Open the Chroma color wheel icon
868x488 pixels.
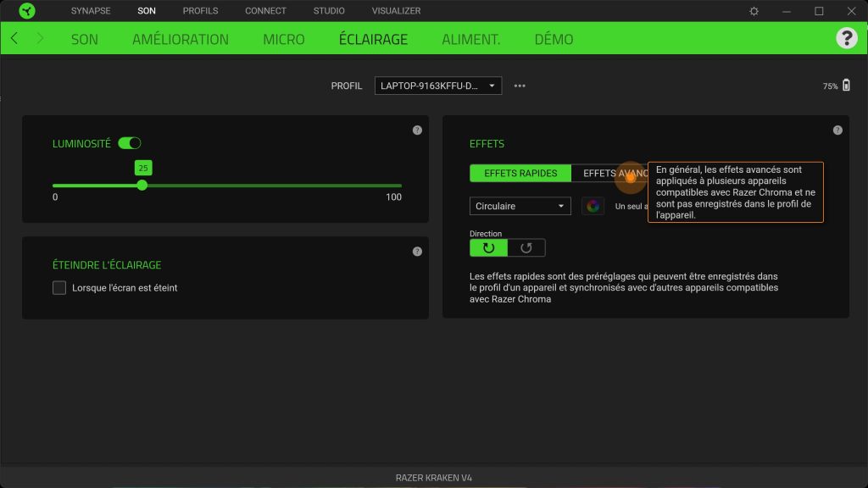pyautogui.click(x=593, y=207)
